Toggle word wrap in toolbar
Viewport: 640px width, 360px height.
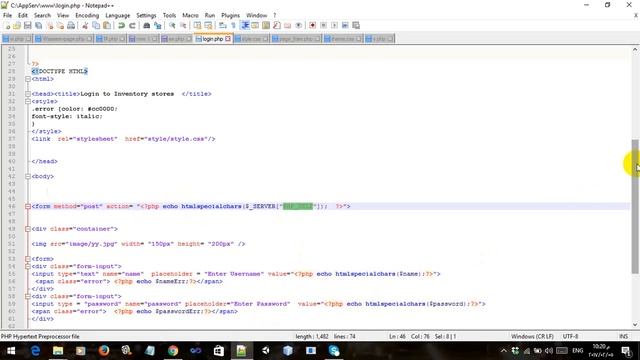point(223,25)
